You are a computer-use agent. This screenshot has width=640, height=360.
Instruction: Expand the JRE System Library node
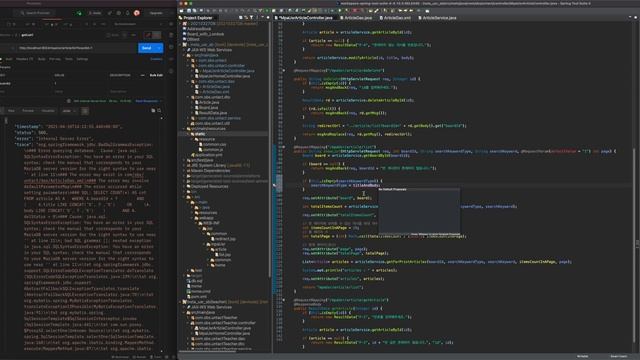(x=184, y=166)
